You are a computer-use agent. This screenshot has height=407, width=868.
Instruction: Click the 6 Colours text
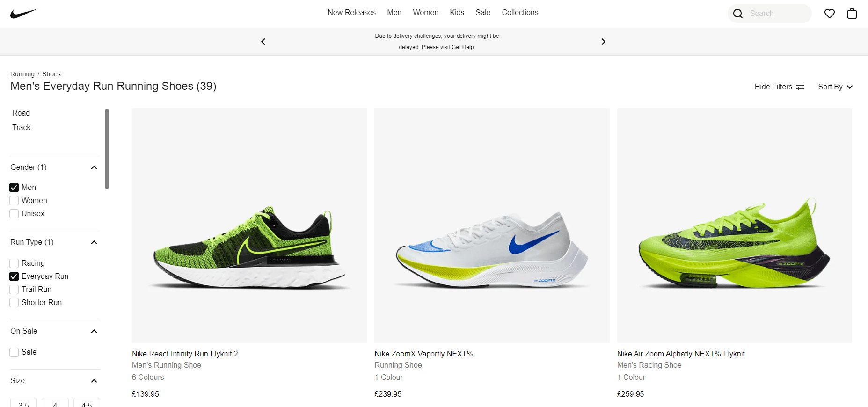tap(148, 377)
